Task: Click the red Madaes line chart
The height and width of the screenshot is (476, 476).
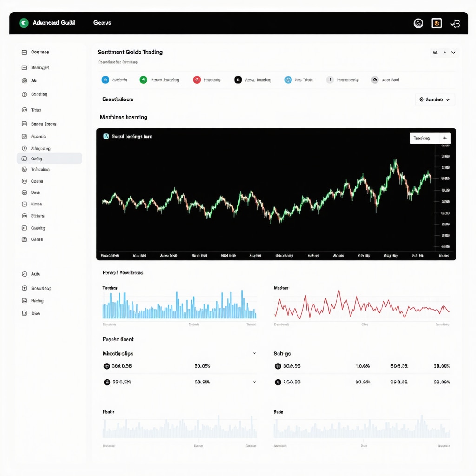Action: coord(362,304)
